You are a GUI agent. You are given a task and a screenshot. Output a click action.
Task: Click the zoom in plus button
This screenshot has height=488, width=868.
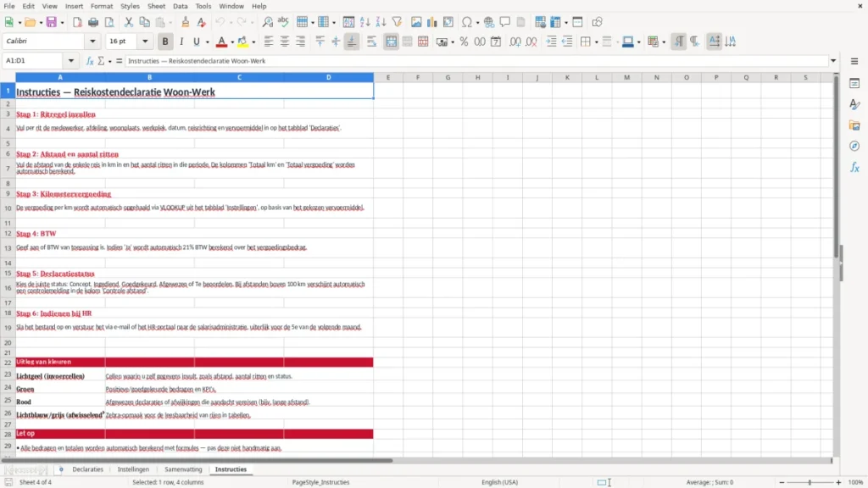(x=838, y=482)
